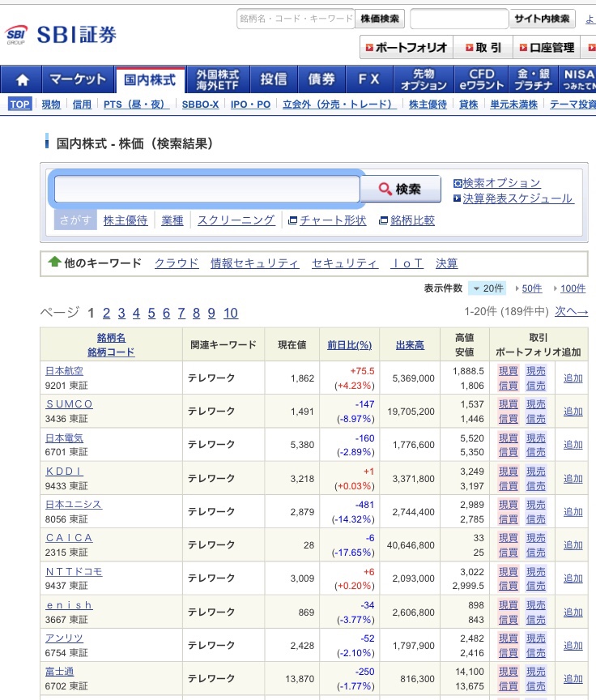Open 業種 search tab
Viewport: 596px width, 700px height.
[x=172, y=220]
